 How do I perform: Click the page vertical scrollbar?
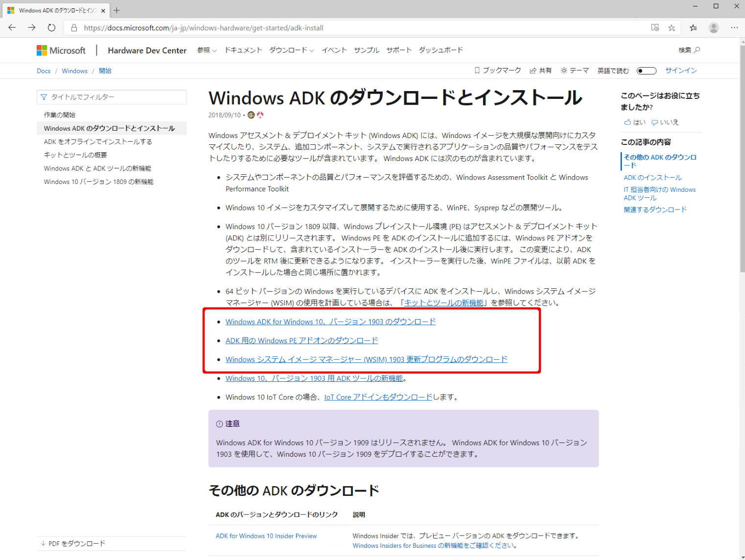pos(742,160)
